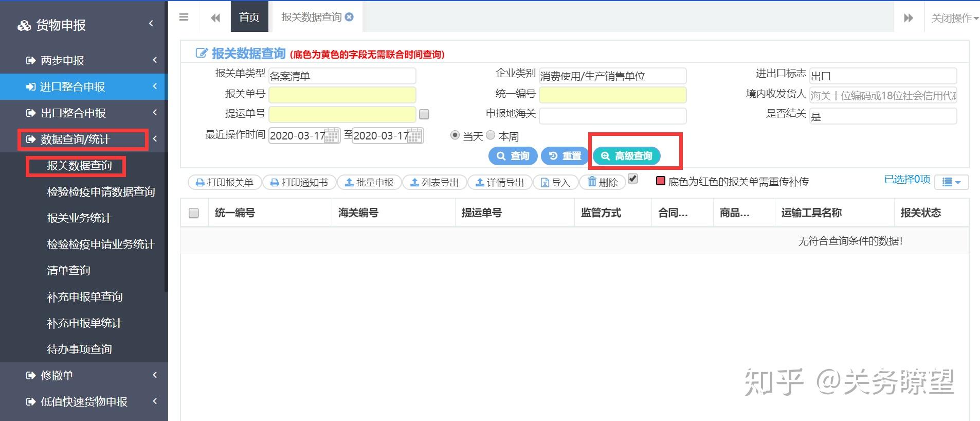This screenshot has width=980, height=421.
Task: Open 检验检疫申请数据查询 in the sidebar
Action: (x=101, y=191)
